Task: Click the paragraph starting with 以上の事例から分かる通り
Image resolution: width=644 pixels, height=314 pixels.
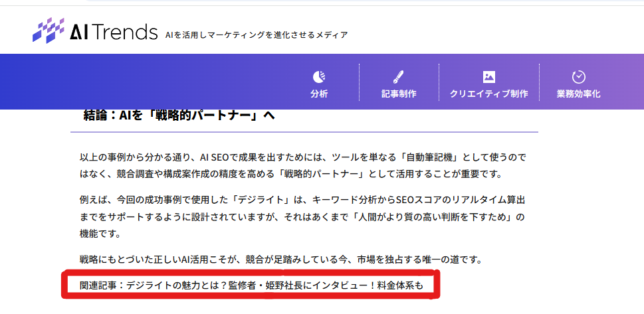Action: point(302,165)
